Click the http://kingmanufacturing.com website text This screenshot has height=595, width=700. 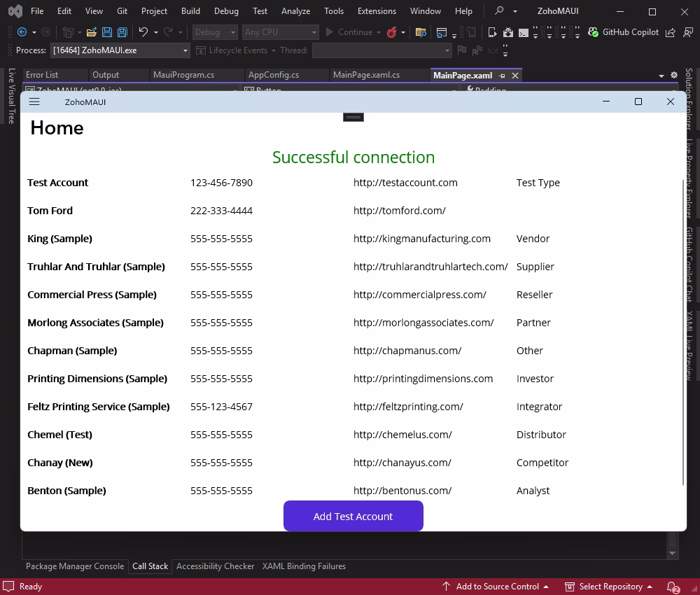422,239
